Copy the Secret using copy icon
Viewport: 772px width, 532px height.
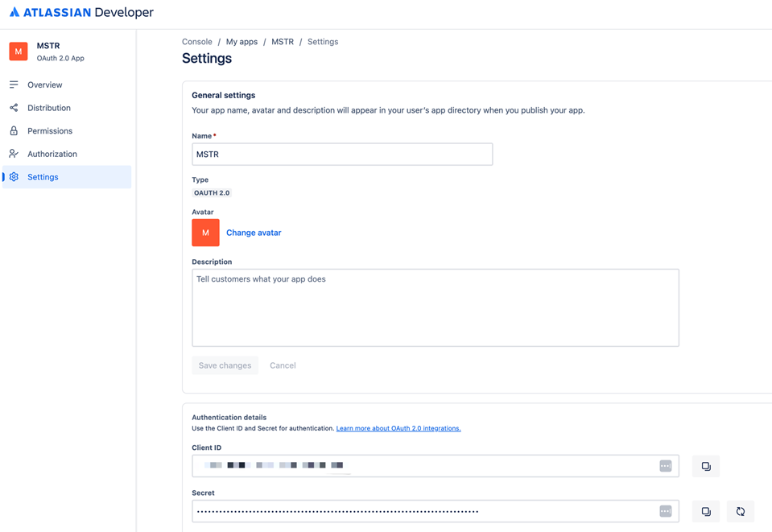coord(705,511)
